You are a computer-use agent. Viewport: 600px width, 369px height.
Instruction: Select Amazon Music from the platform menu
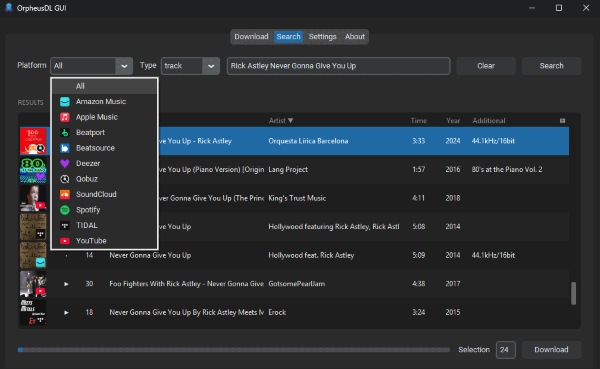104,101
